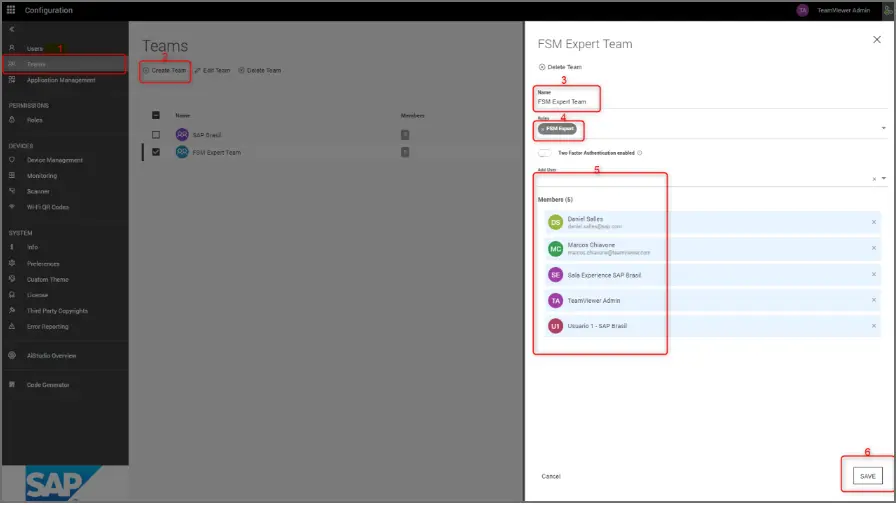
Task: Expand the Roles dropdown arrow
Action: 883,128
